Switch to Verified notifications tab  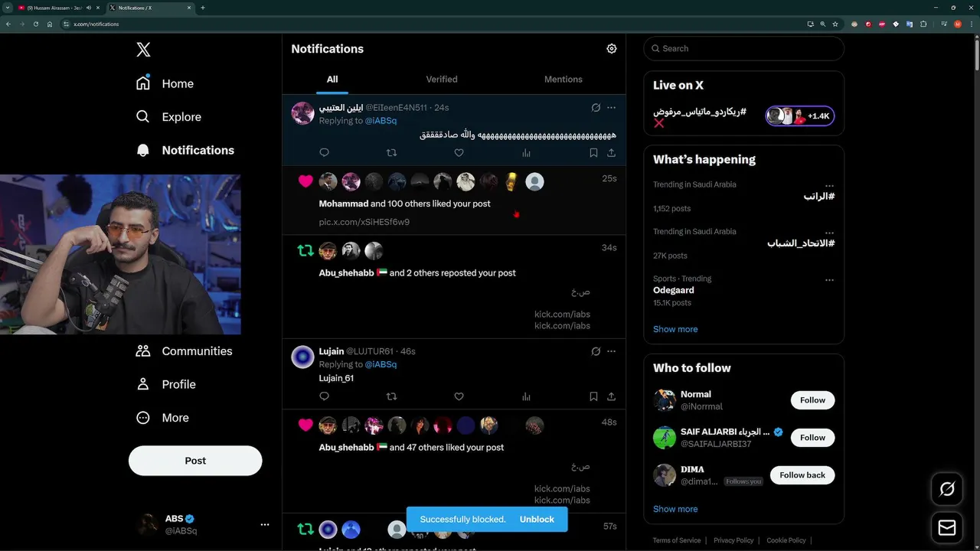pos(442,80)
